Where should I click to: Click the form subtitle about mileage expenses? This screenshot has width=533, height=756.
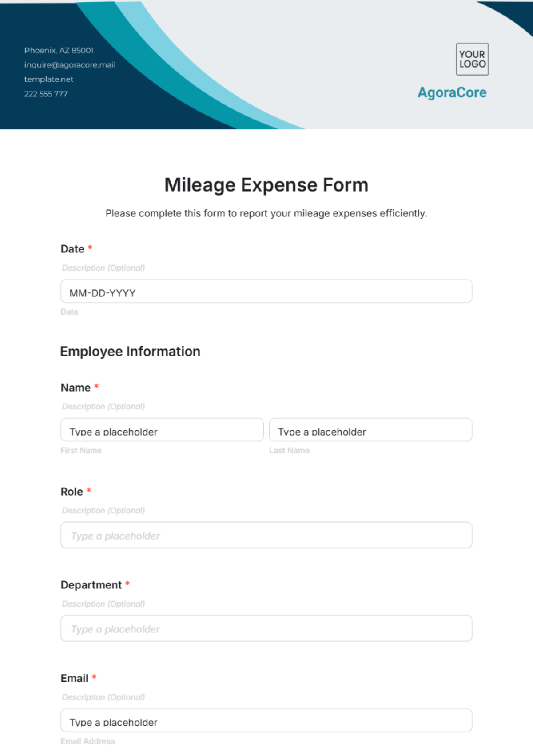tap(266, 213)
